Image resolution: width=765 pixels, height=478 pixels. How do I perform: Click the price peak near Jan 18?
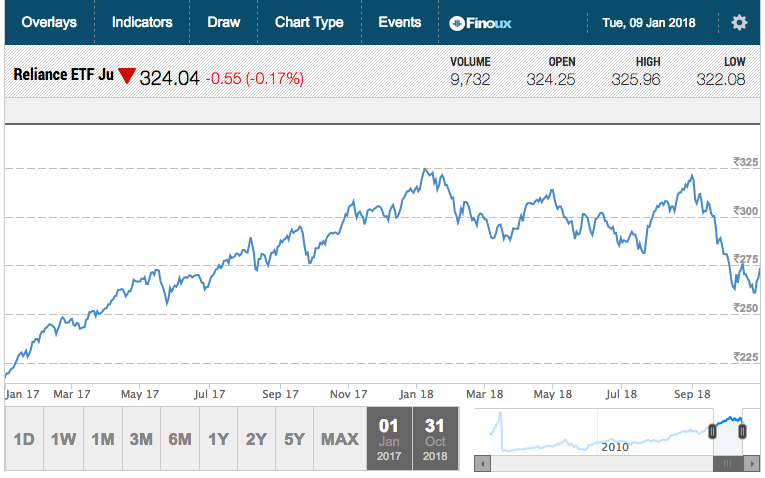point(425,170)
